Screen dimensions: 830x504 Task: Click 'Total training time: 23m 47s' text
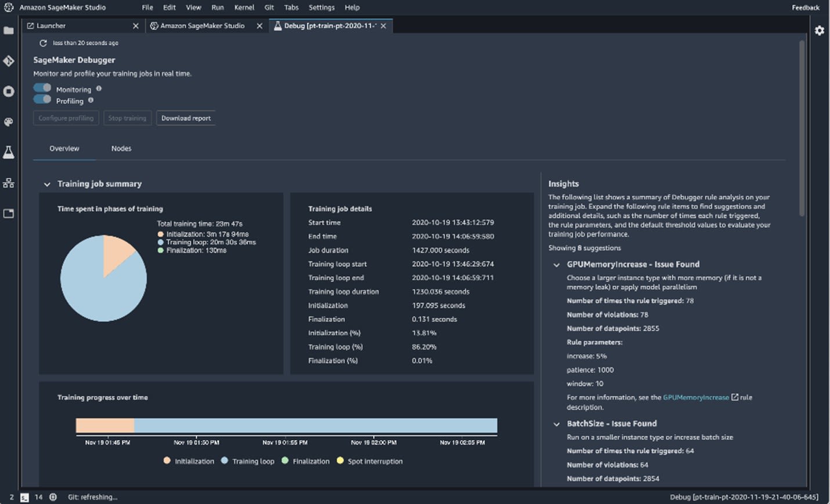pos(200,224)
